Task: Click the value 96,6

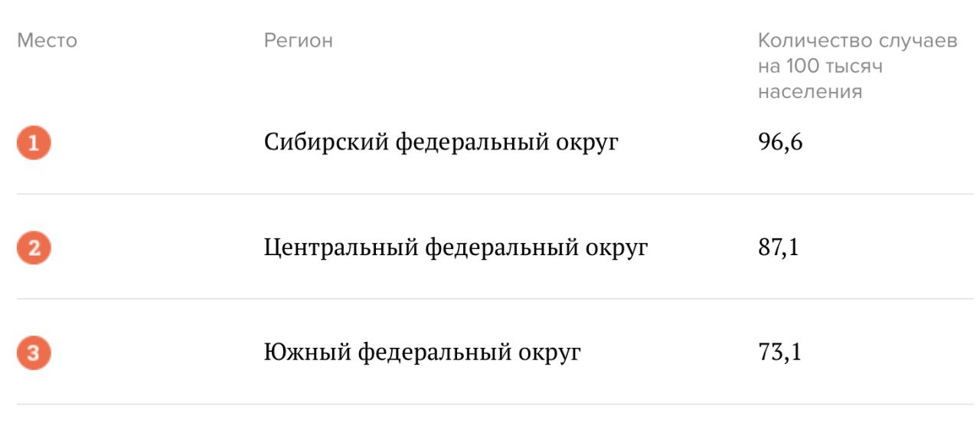Action: (780, 143)
